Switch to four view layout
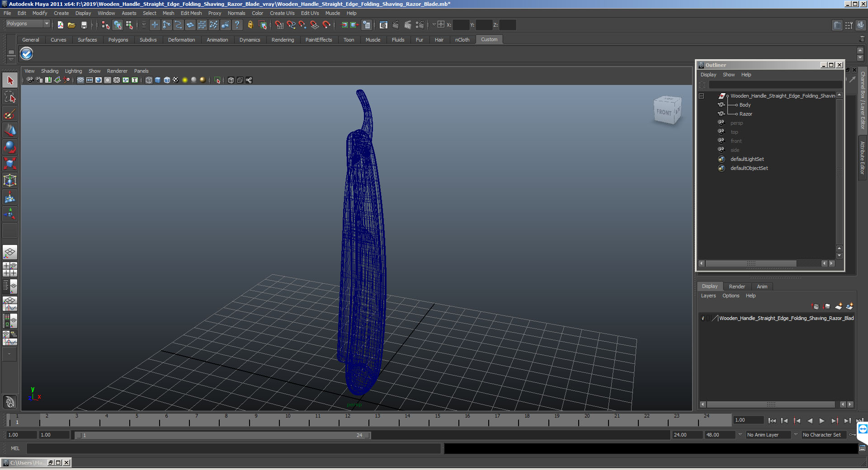868x470 pixels. click(x=10, y=269)
